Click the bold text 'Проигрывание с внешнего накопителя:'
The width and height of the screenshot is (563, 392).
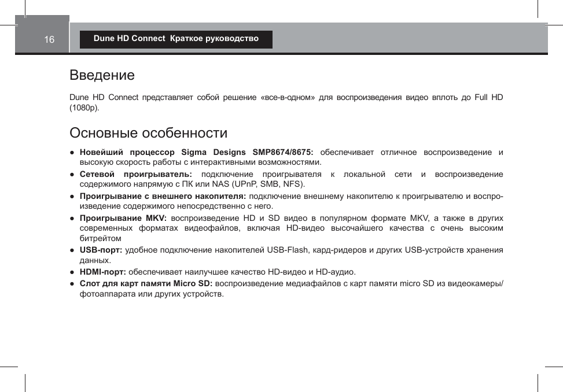pos(163,197)
